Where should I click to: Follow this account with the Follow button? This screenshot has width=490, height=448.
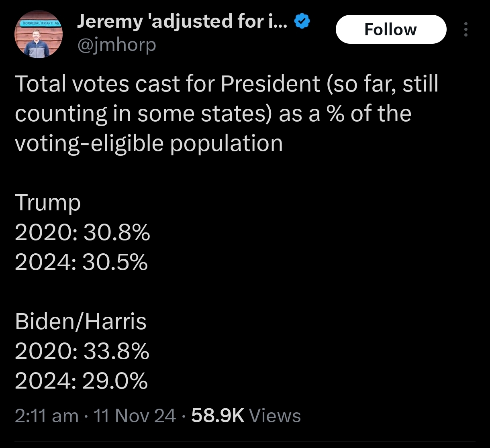coord(390,29)
